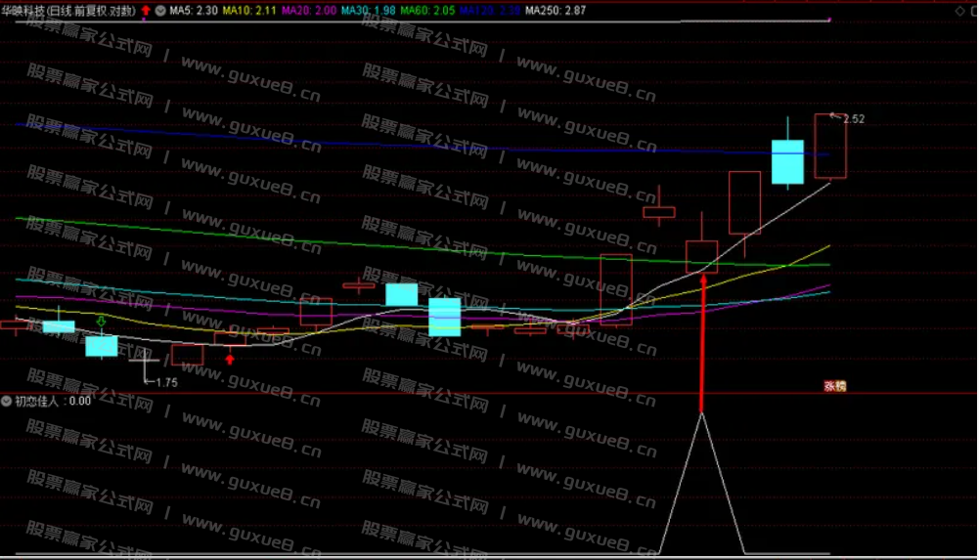This screenshot has height=560, width=979.
Task: Click the 1.75 low price marker
Action: coord(166,382)
